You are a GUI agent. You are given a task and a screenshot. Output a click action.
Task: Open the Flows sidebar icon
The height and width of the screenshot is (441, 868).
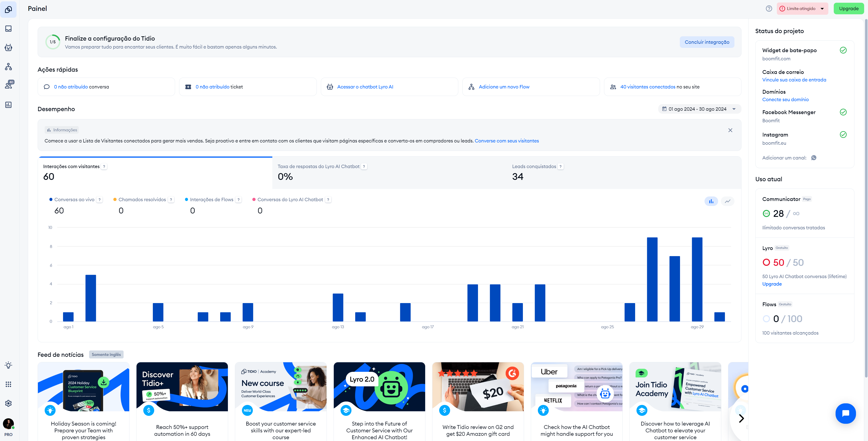[8, 67]
